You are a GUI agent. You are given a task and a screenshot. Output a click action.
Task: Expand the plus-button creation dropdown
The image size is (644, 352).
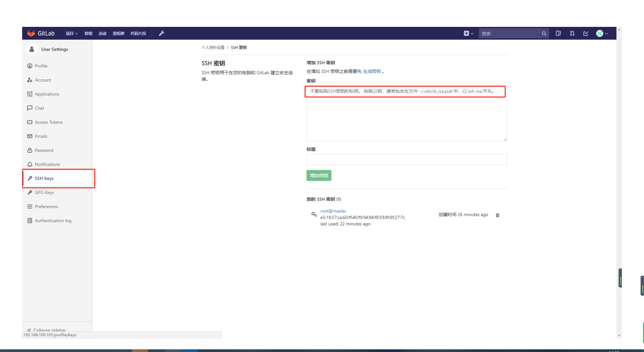pos(469,33)
